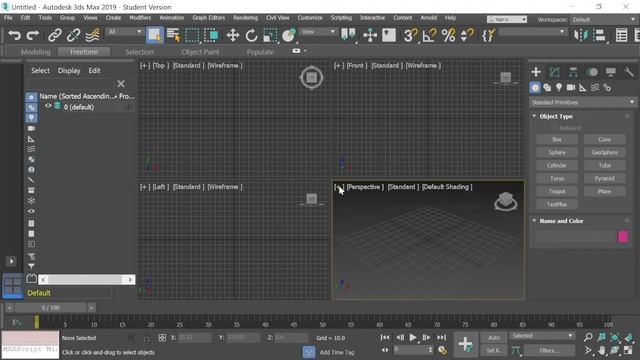Viewport: 640px width, 360px height.
Task: Select the Shapes category icon
Action: tap(547, 88)
